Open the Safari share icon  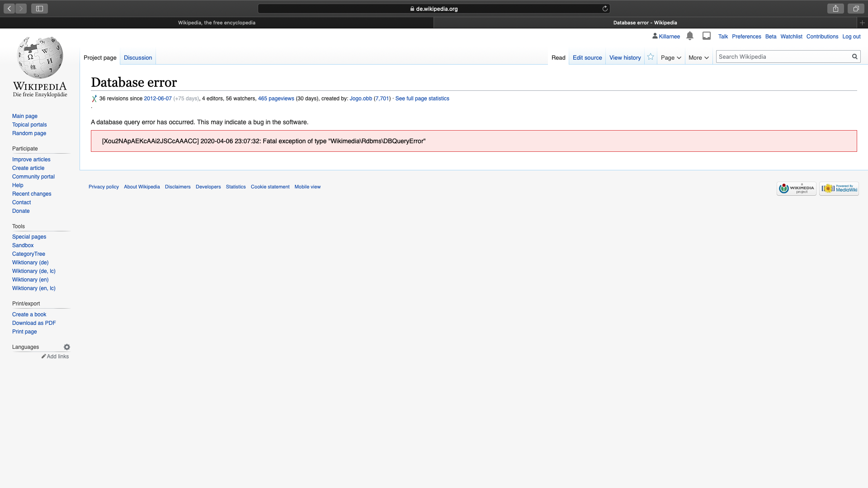(835, 9)
